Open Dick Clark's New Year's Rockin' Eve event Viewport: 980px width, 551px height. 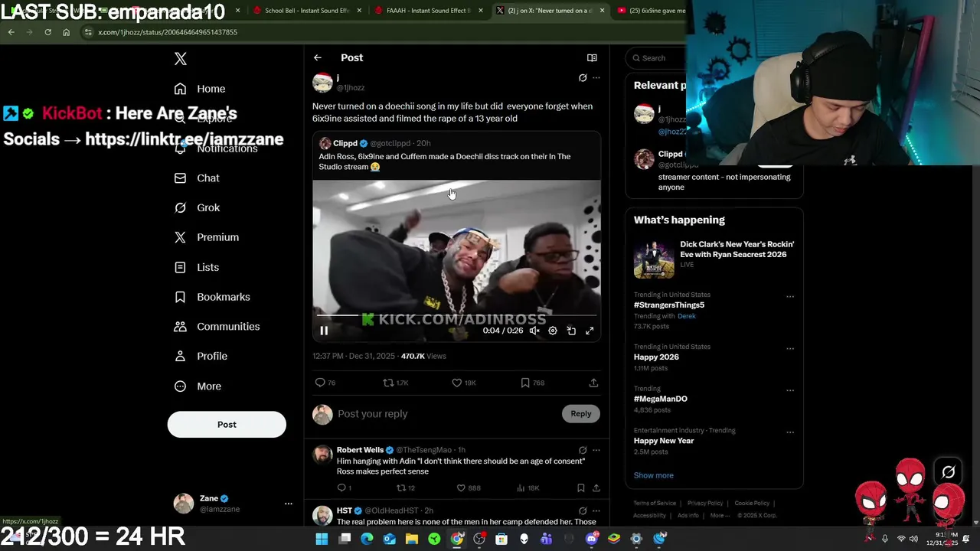tap(714, 259)
